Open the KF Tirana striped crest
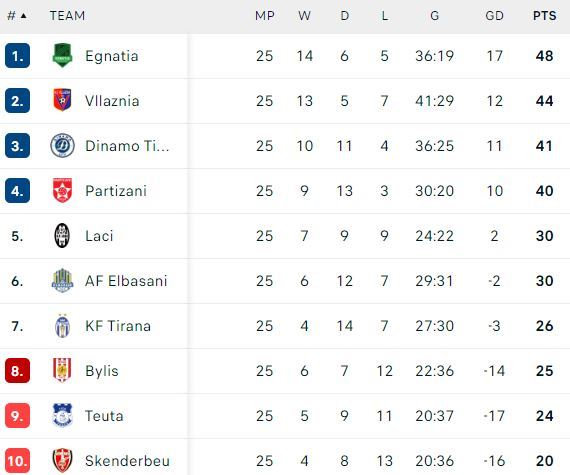The height and width of the screenshot is (475, 570). coord(62,326)
